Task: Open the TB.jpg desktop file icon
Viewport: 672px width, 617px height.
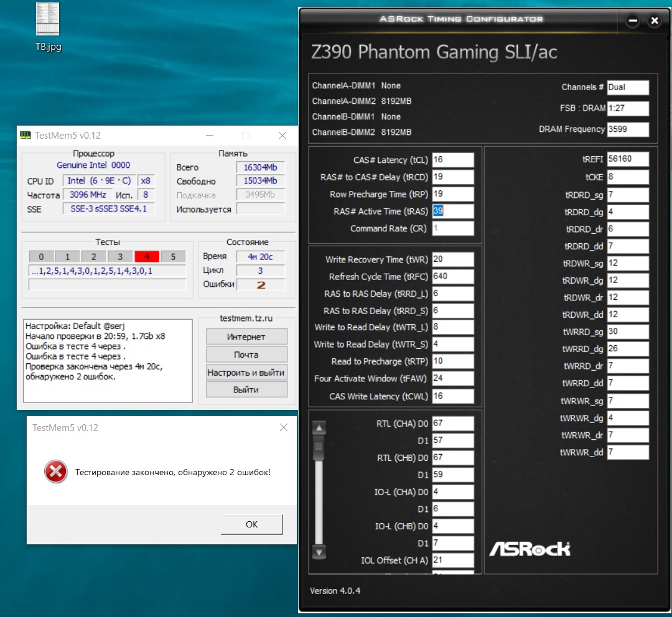Action: (x=48, y=19)
